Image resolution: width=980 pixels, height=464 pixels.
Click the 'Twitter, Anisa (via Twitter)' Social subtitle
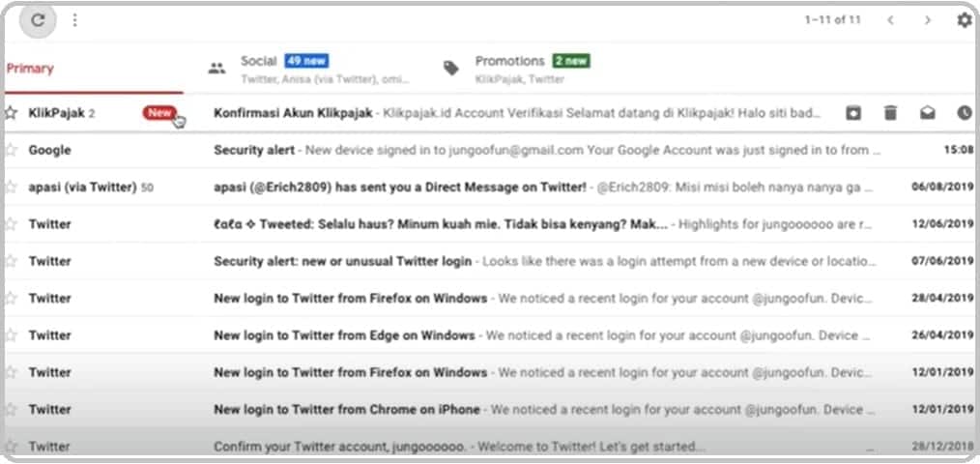[x=325, y=79]
